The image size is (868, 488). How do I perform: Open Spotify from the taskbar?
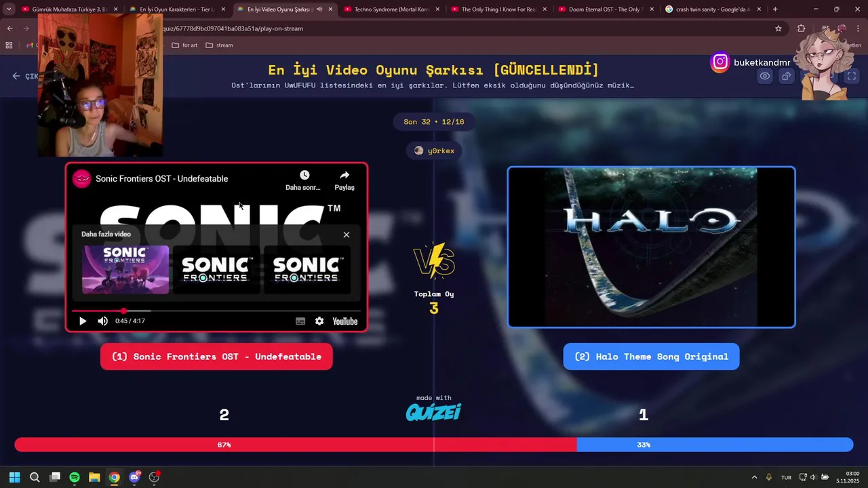pos(75,477)
